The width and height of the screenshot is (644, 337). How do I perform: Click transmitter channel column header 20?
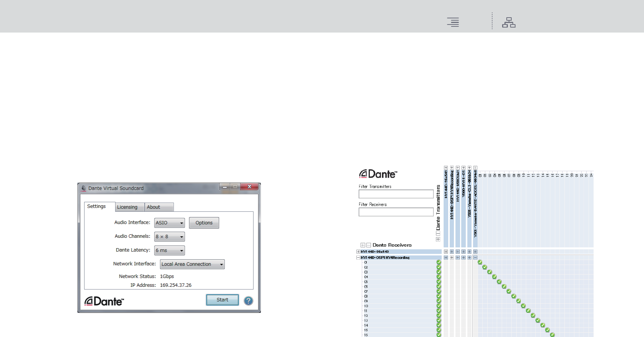pyautogui.click(x=572, y=175)
